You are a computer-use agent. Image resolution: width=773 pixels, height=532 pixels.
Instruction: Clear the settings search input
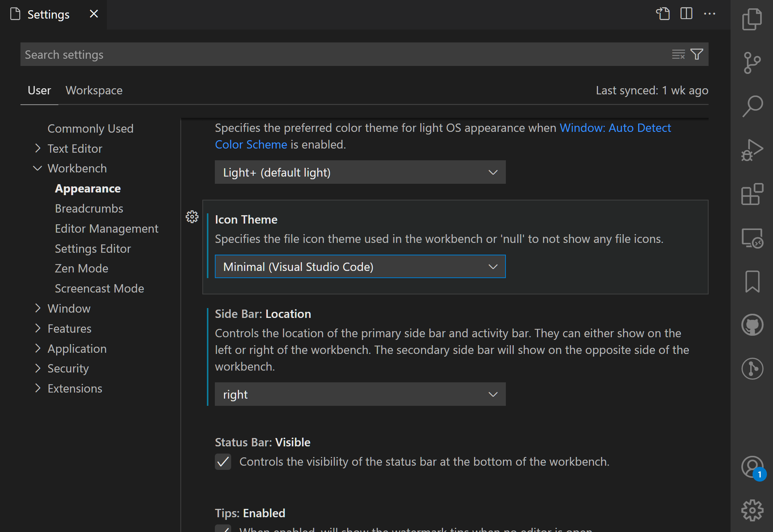(x=678, y=54)
